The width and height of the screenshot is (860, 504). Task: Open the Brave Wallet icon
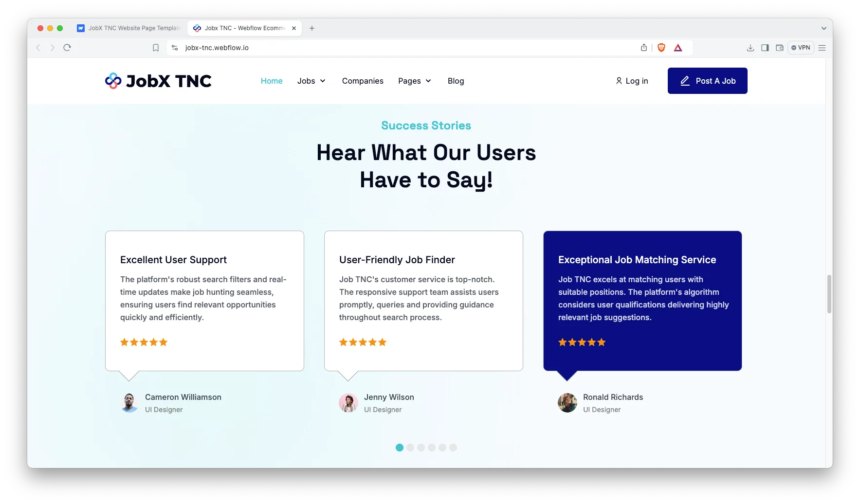tap(779, 48)
